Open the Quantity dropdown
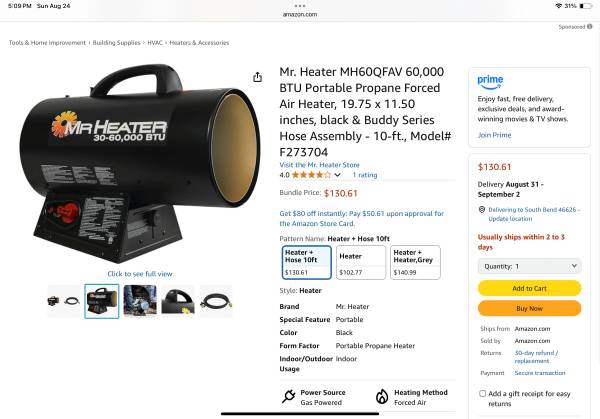This screenshot has height=419, width=600. (530, 266)
